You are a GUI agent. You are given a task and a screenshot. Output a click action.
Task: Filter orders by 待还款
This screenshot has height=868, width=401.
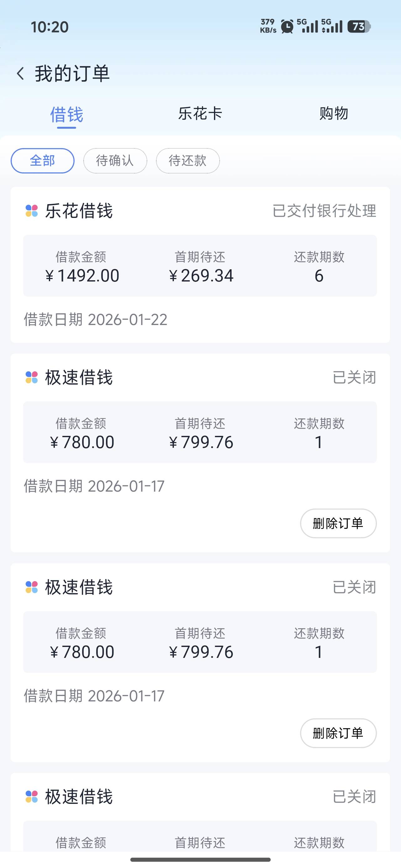click(x=188, y=161)
